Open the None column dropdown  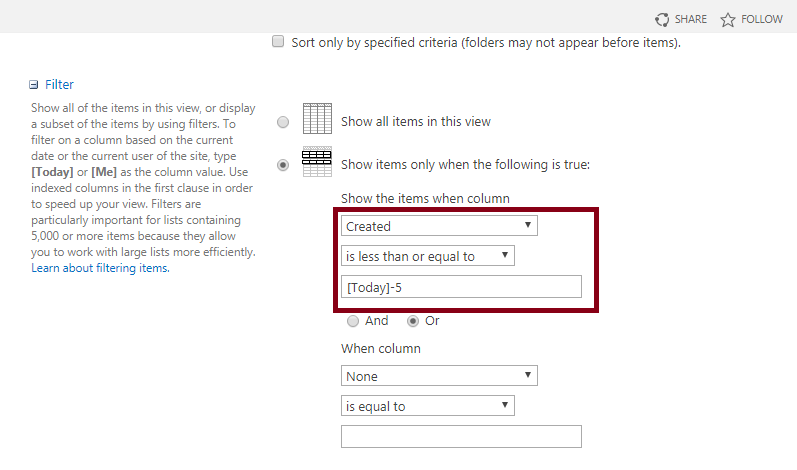pos(439,376)
